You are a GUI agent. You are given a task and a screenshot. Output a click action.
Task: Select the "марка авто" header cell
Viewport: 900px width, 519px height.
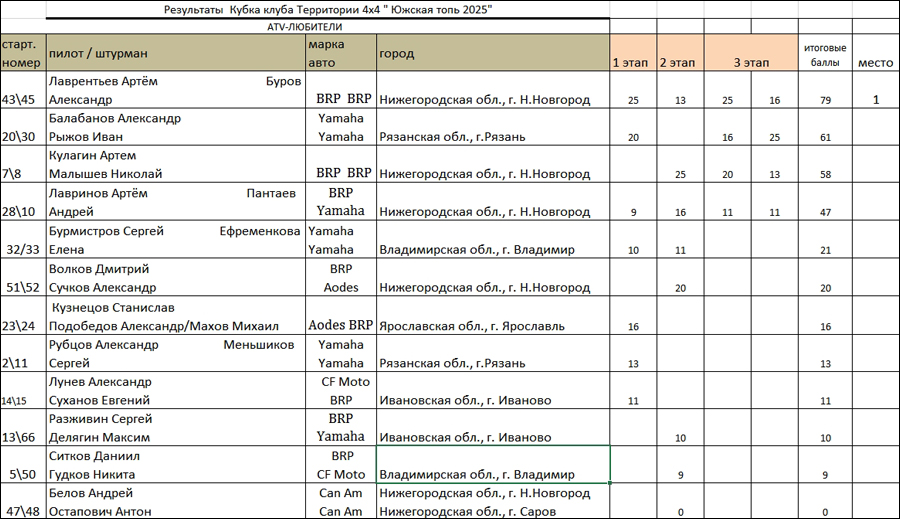(x=340, y=53)
